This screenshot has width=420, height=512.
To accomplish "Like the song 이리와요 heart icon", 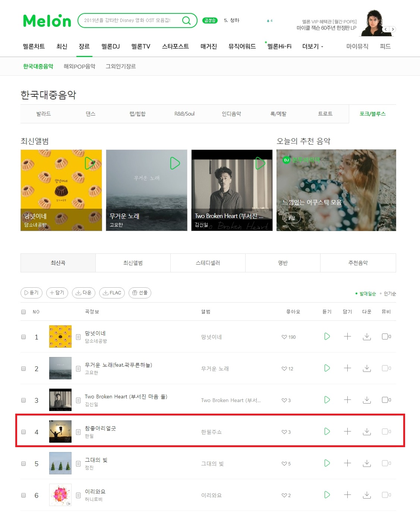I will pos(284,495).
